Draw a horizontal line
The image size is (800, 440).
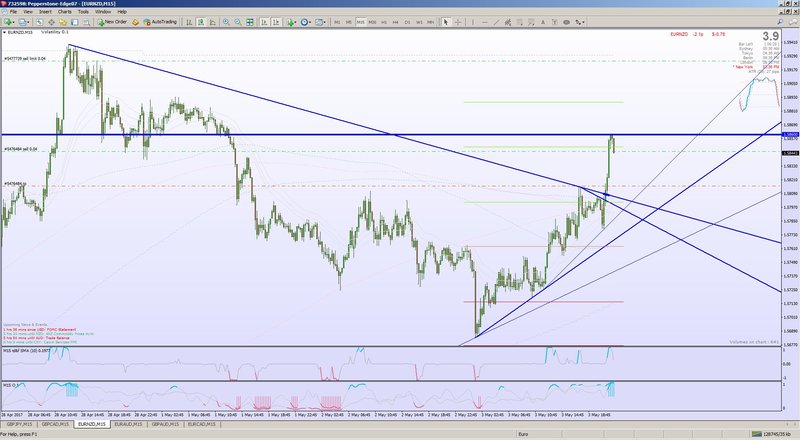[x=485, y=22]
